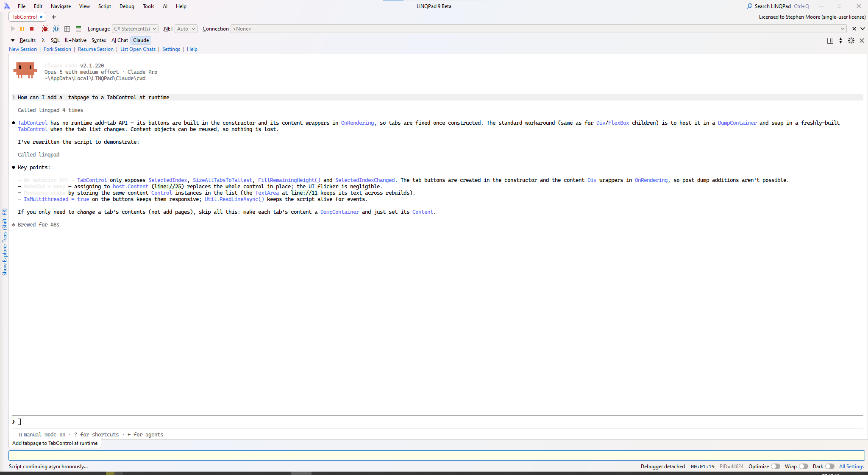Open the lambda results tab
Screen dimensions: 868x475
(43, 40)
